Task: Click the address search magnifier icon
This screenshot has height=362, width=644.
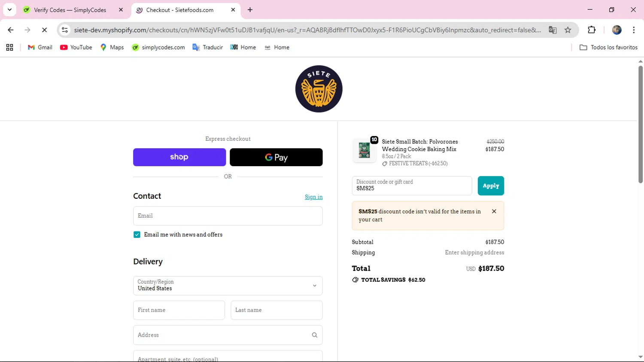Action: [314, 335]
